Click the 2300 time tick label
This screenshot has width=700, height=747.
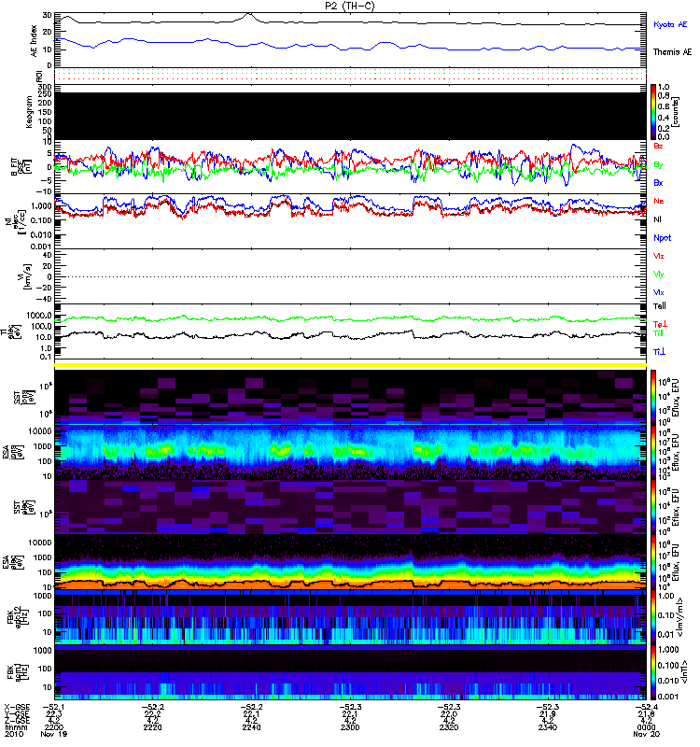pyautogui.click(x=350, y=728)
